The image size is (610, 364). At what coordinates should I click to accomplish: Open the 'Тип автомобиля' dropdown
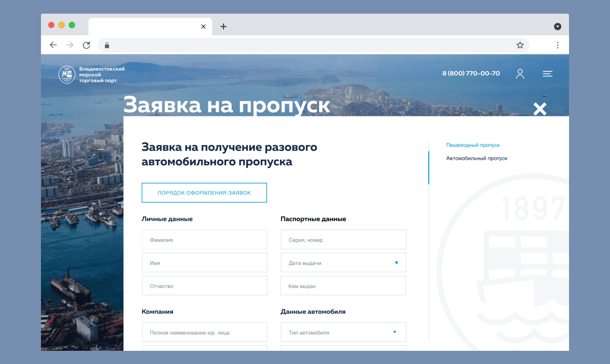coord(344,333)
